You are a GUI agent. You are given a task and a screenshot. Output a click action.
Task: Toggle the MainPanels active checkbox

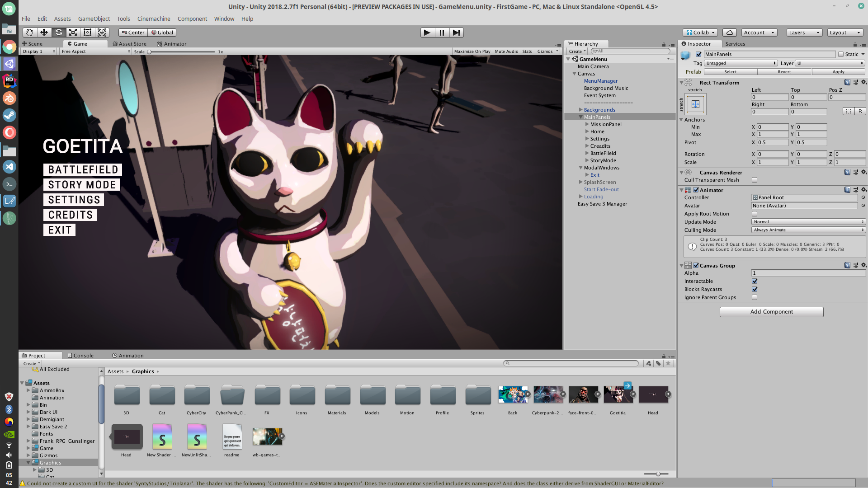click(x=698, y=54)
